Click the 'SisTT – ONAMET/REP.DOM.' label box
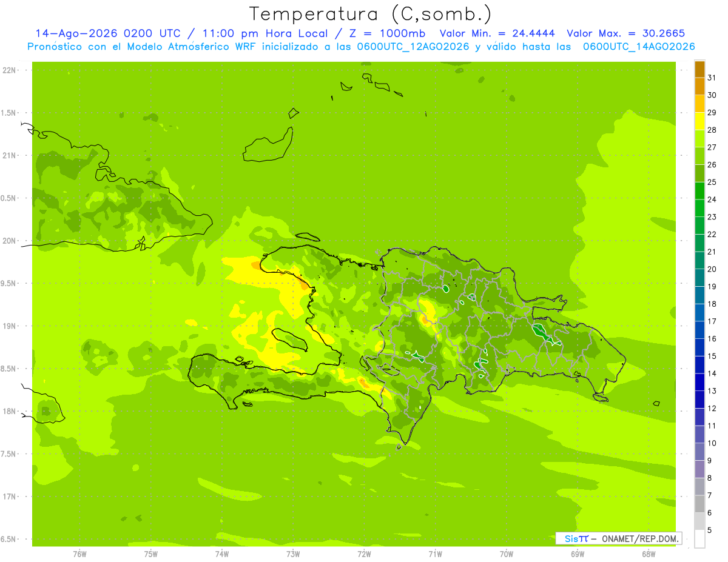Screen dimensions: 728x562 619,538
